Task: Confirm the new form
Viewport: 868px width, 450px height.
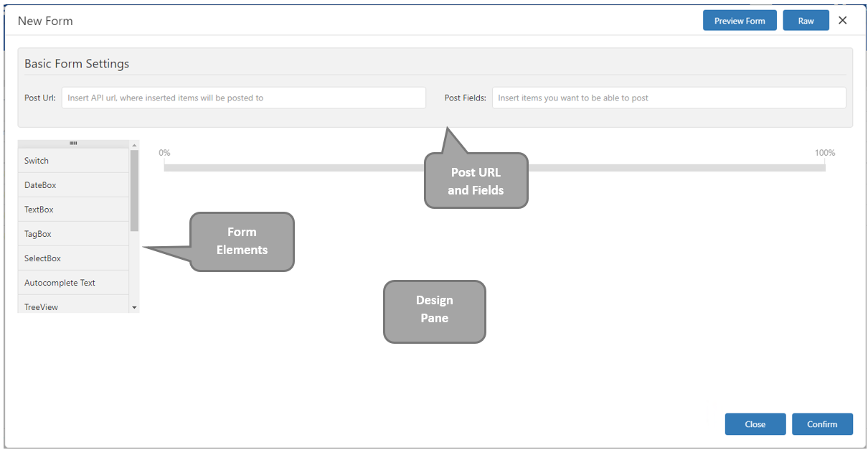Action: 821,424
